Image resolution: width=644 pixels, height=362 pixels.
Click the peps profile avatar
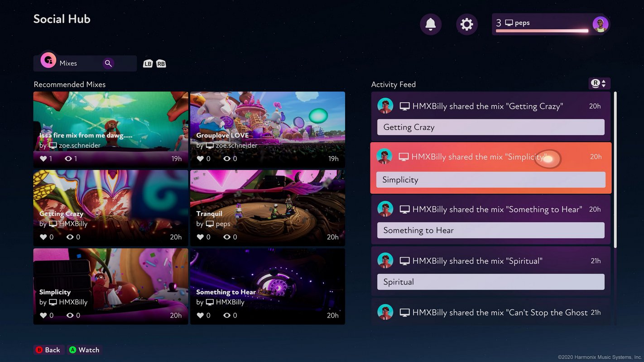[x=600, y=24]
